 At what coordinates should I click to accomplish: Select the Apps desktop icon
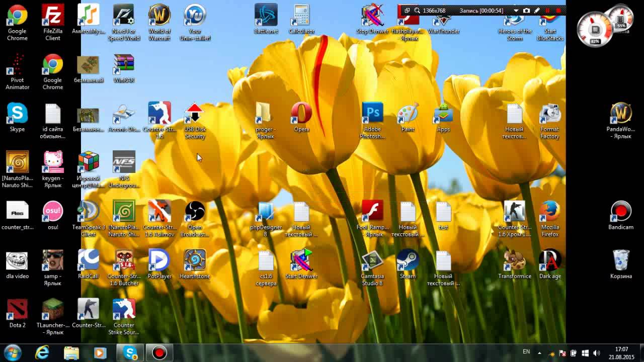pyautogui.click(x=443, y=117)
